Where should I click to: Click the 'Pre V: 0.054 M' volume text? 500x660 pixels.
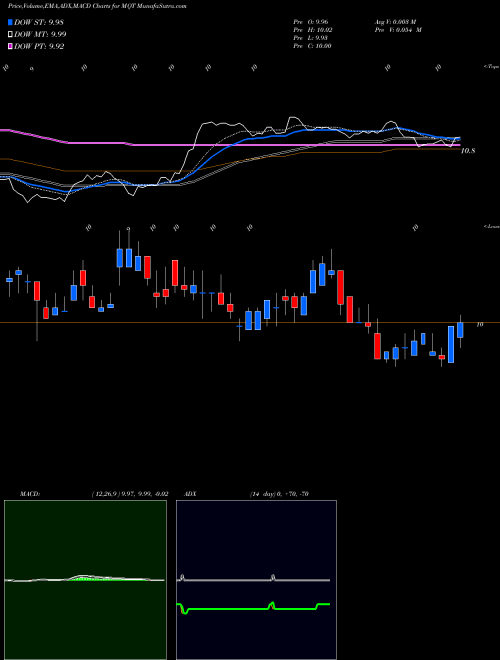pos(398,30)
